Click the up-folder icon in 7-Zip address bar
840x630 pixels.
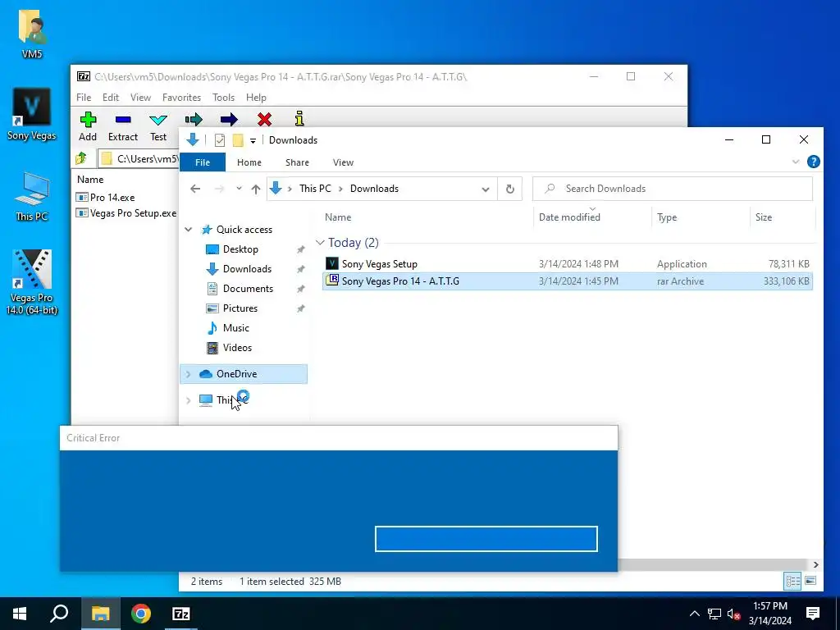[x=81, y=158]
